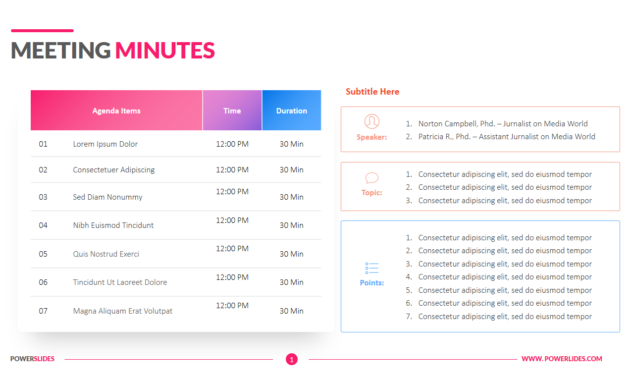630x380 pixels.
Task: Click the 12:00 PM time for Quis Nostrud Exerci
Action: [232, 249]
